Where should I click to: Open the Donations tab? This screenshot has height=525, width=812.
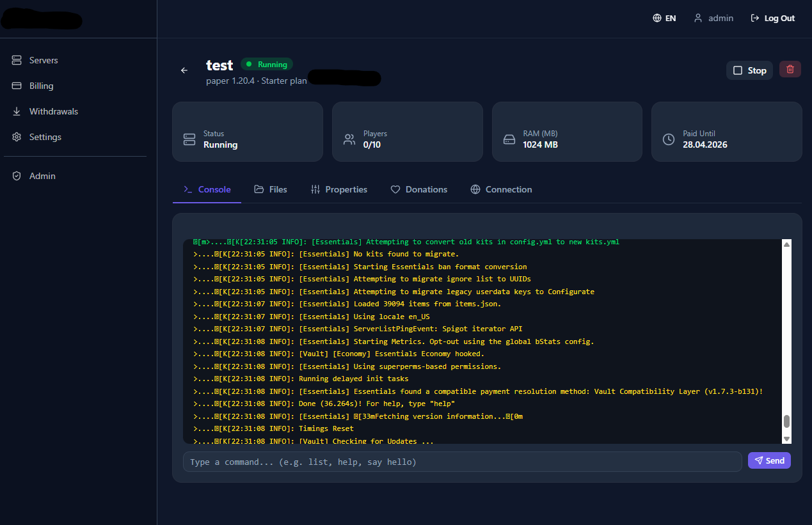click(419, 189)
